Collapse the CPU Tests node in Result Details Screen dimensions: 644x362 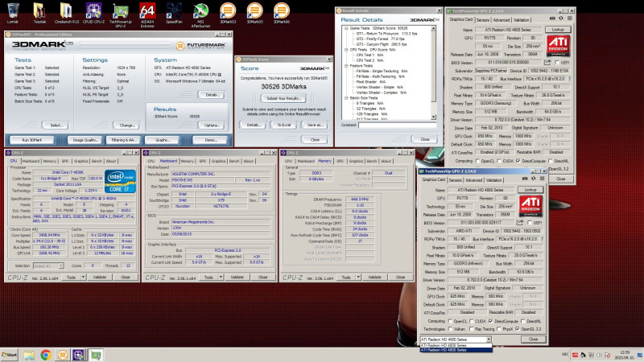[346, 50]
